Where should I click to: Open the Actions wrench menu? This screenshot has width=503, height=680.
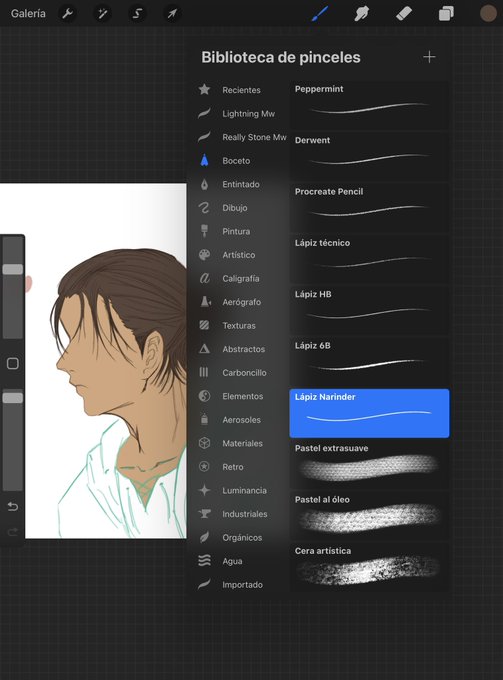pyautogui.click(x=68, y=14)
